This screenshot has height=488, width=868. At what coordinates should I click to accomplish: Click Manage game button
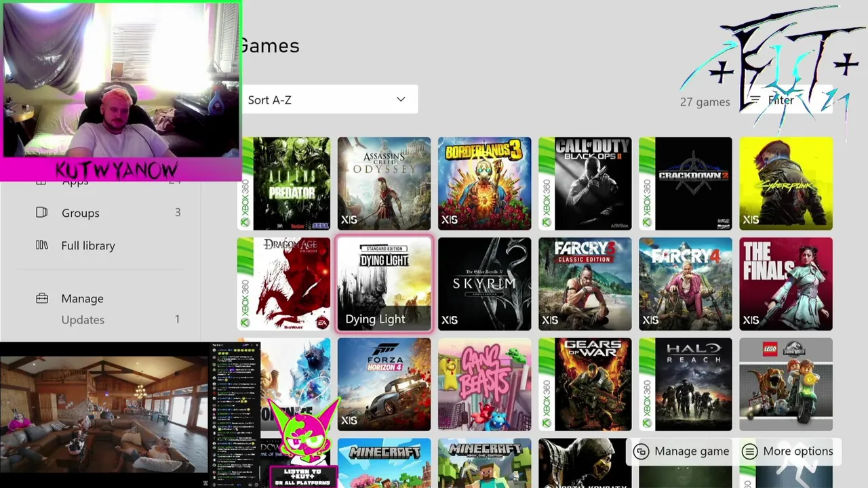pos(682,451)
